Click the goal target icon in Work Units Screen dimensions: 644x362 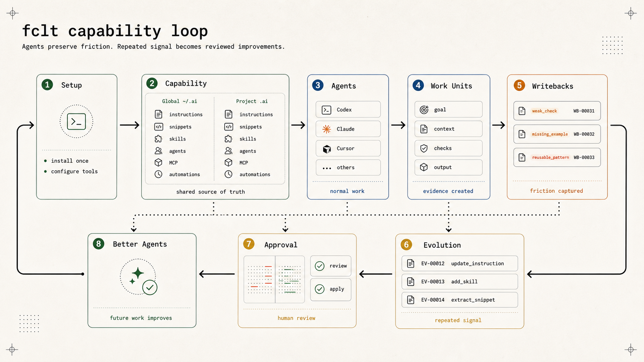pyautogui.click(x=424, y=110)
